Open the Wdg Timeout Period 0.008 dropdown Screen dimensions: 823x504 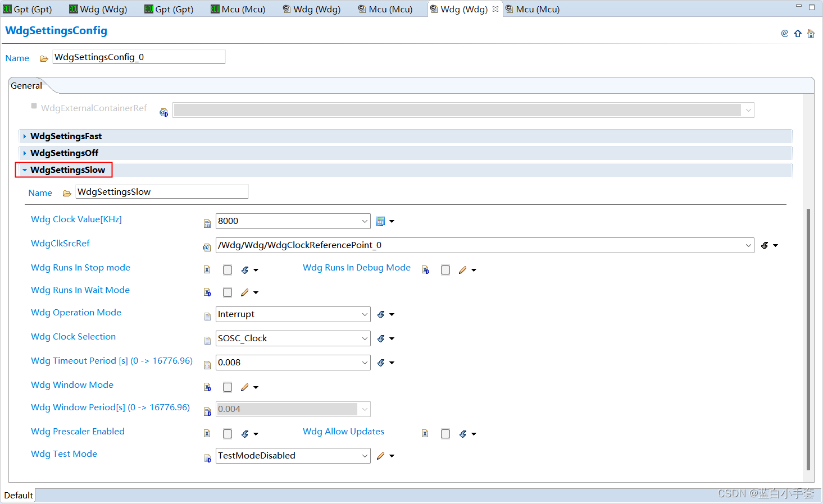point(365,363)
